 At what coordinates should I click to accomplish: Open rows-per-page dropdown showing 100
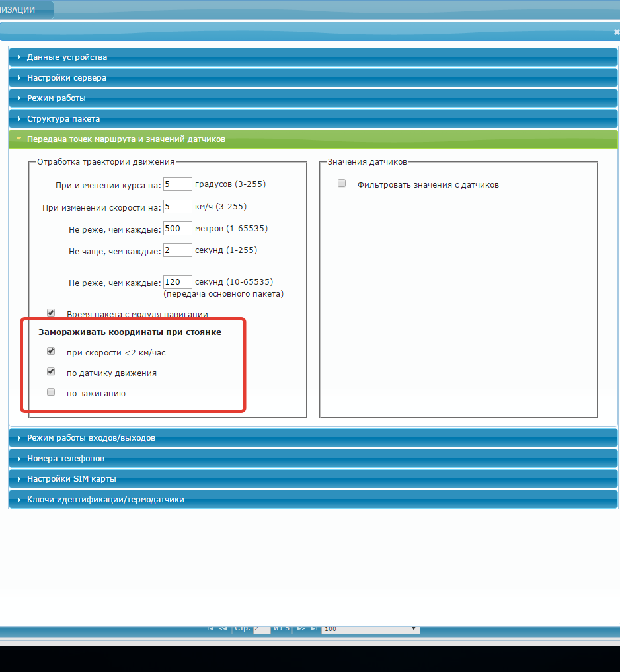point(369,628)
